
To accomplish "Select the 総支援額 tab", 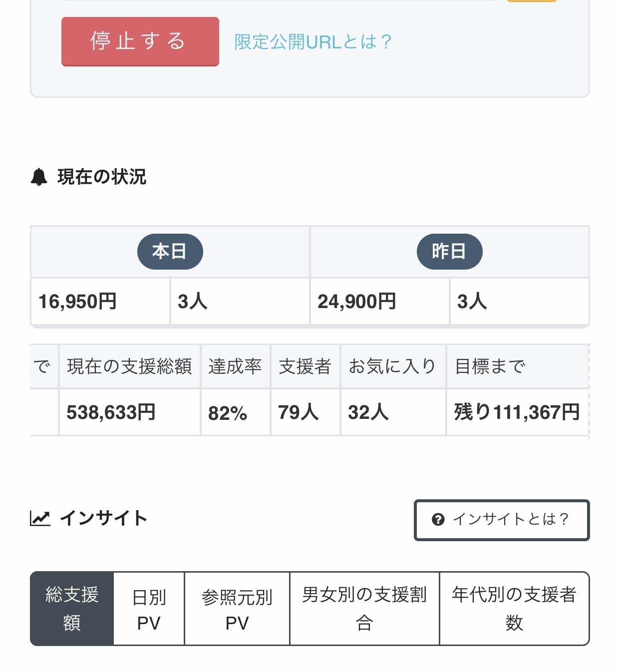I will [72, 609].
